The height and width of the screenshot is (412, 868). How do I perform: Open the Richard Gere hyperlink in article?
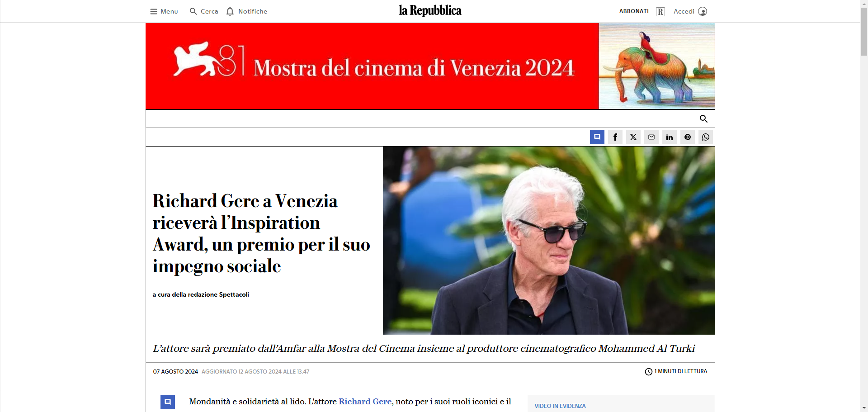pos(365,402)
